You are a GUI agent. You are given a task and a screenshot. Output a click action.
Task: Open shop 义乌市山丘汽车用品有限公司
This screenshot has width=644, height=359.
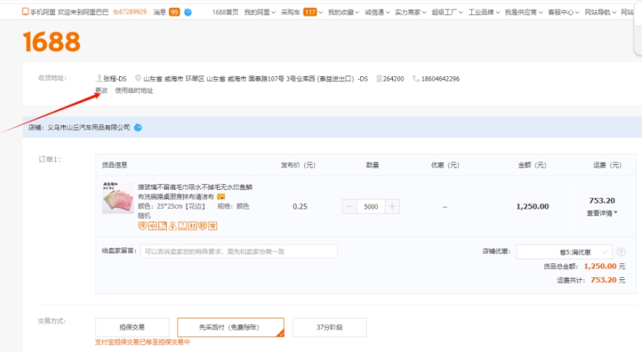tap(89, 128)
